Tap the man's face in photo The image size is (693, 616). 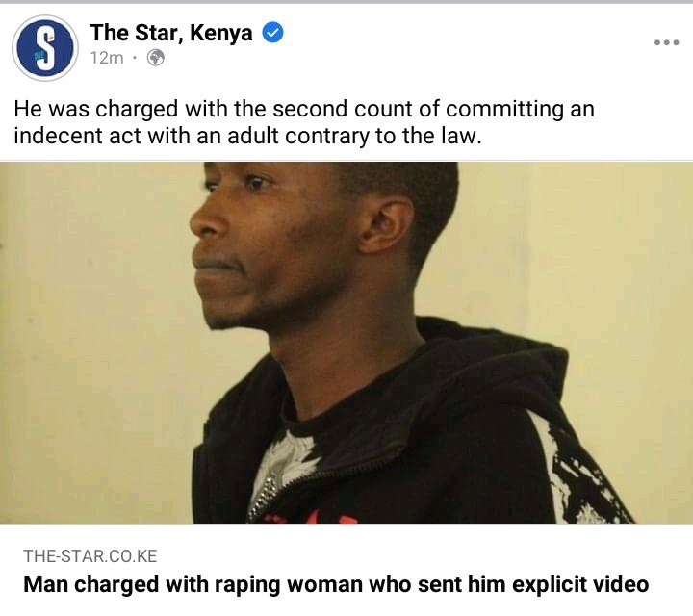click(x=266, y=247)
